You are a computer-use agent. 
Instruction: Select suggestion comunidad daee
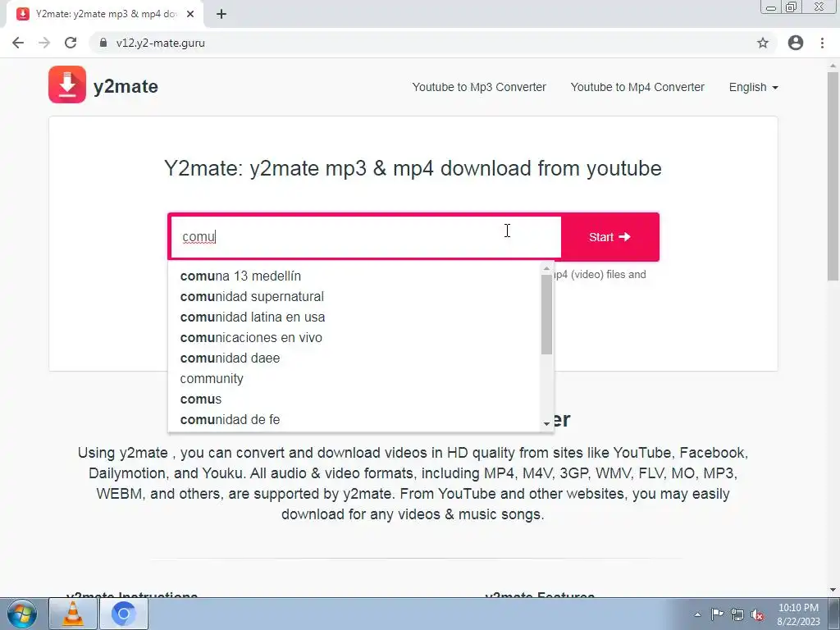click(x=354, y=358)
